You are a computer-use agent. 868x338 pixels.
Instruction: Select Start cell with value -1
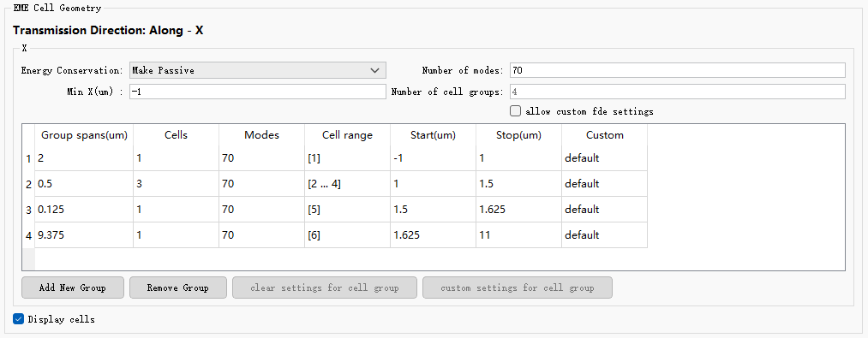pyautogui.click(x=433, y=158)
